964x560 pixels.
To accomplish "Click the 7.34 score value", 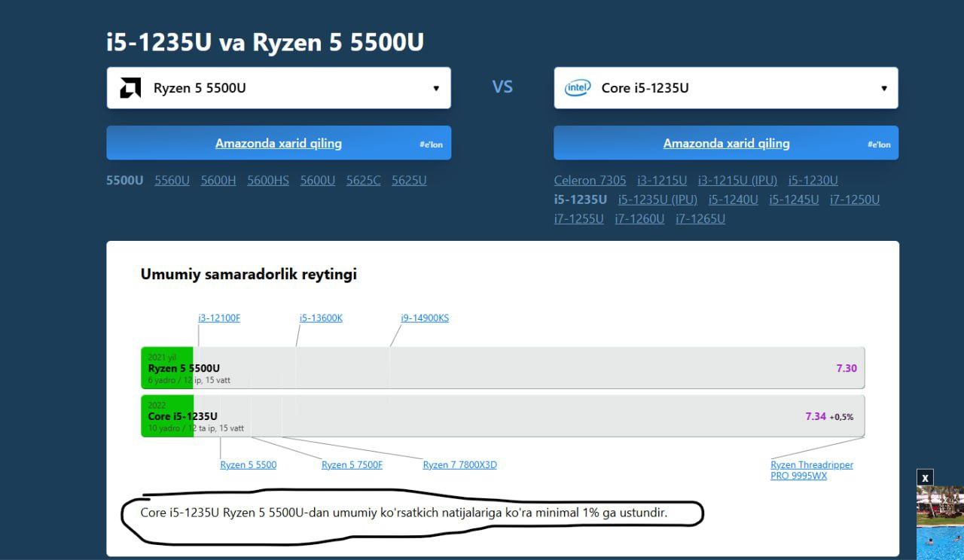I will [x=816, y=416].
